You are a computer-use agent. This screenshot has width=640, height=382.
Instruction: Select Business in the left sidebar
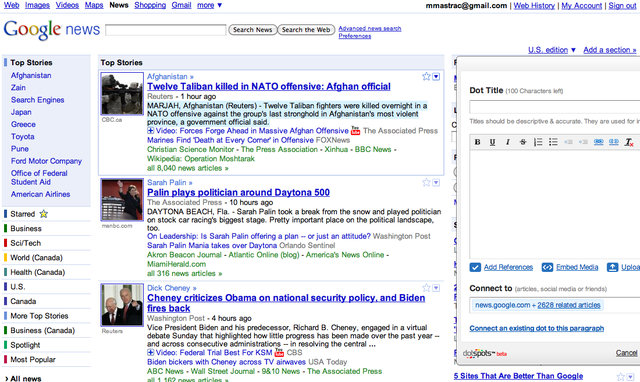pos(26,229)
